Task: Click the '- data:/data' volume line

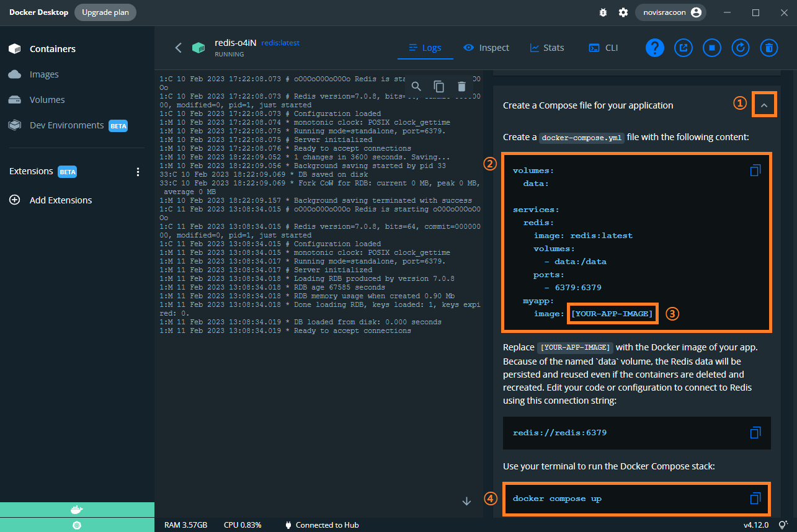Action: coord(575,262)
